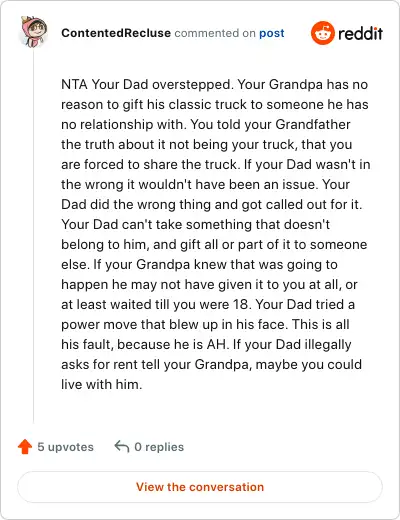Upvote the comment with the orange arrow
The image size is (400, 520).
[25, 447]
